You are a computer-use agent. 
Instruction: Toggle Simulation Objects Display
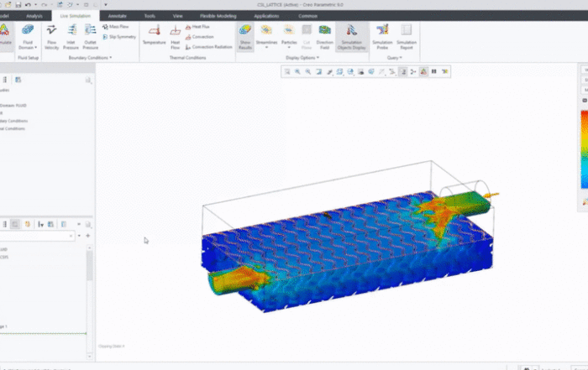[351, 37]
